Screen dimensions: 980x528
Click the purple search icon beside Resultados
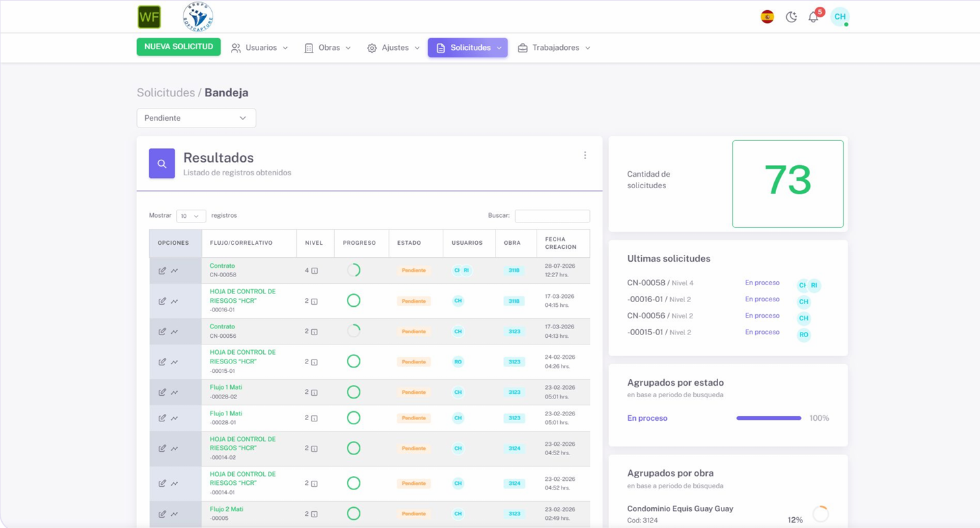(x=162, y=163)
